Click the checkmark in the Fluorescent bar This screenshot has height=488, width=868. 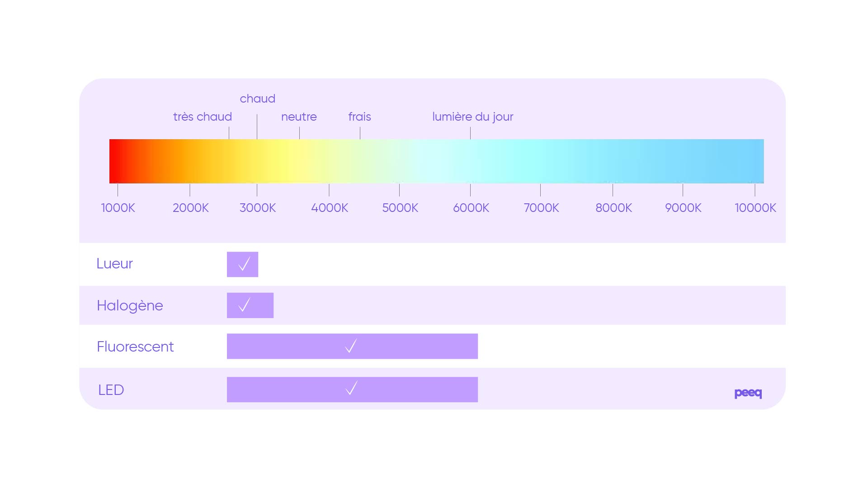tap(351, 346)
